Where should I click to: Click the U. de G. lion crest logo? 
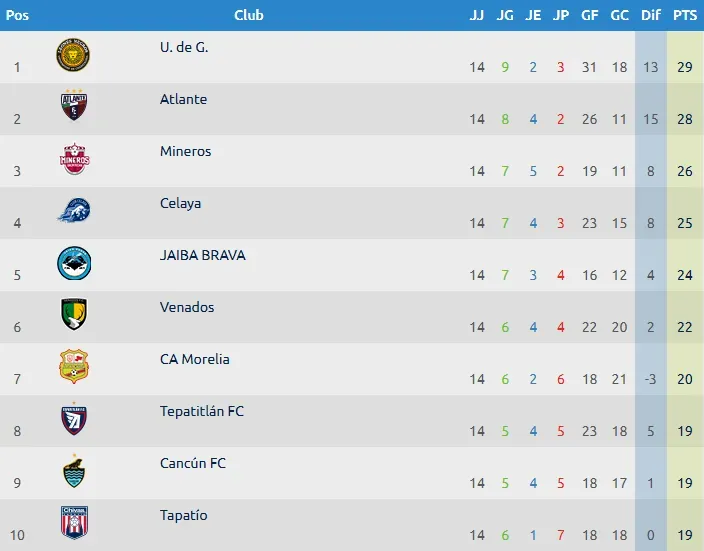pyautogui.click(x=73, y=55)
